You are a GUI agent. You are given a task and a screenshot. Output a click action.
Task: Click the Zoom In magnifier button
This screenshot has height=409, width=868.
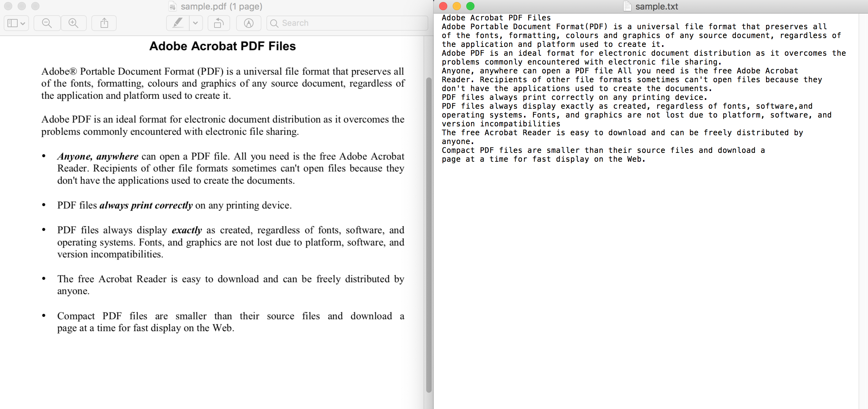(x=73, y=23)
